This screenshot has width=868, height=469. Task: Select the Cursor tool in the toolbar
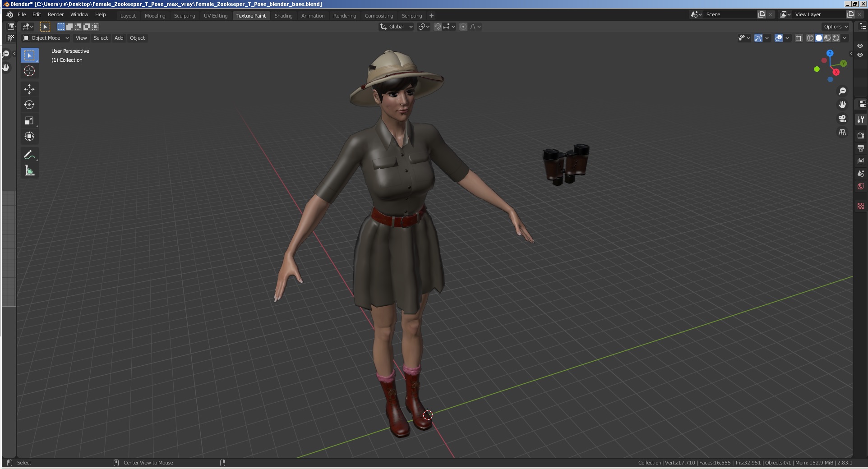tap(29, 71)
